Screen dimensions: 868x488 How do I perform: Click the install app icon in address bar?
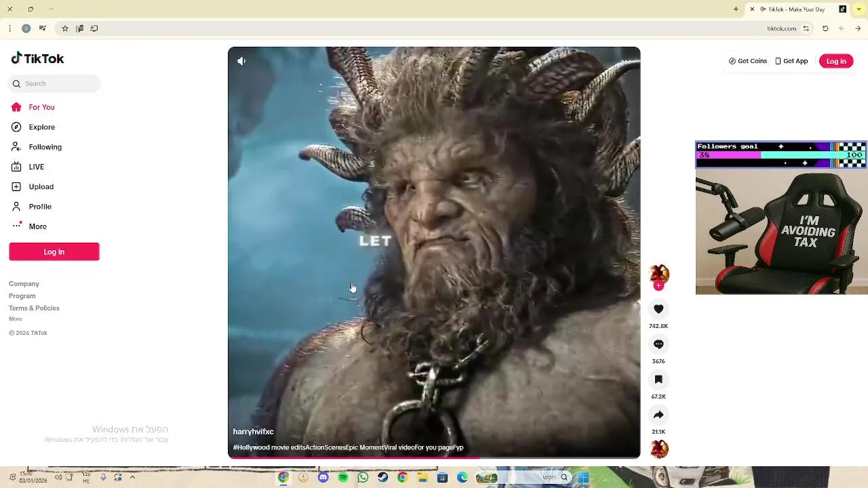click(94, 28)
